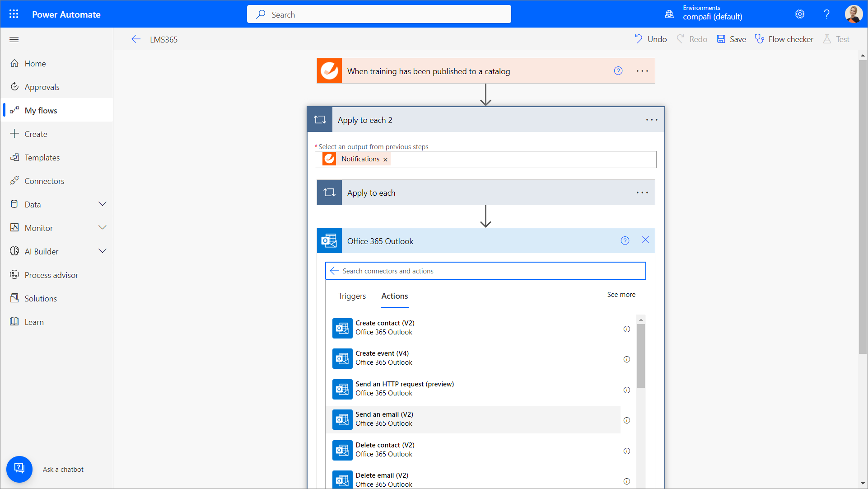The image size is (868, 489).
Task: Open the ellipsis menu on Apply to each 2
Action: coord(651,120)
